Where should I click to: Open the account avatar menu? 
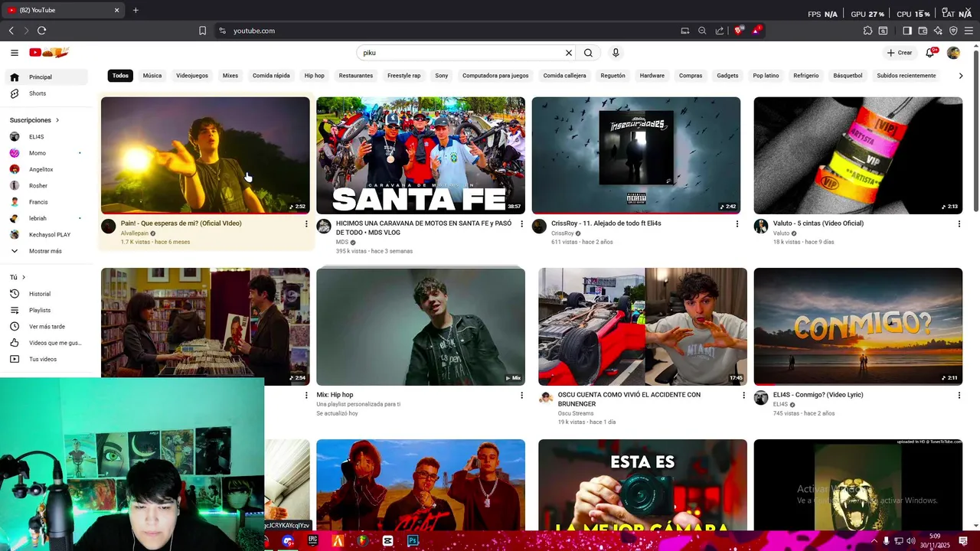coord(953,53)
